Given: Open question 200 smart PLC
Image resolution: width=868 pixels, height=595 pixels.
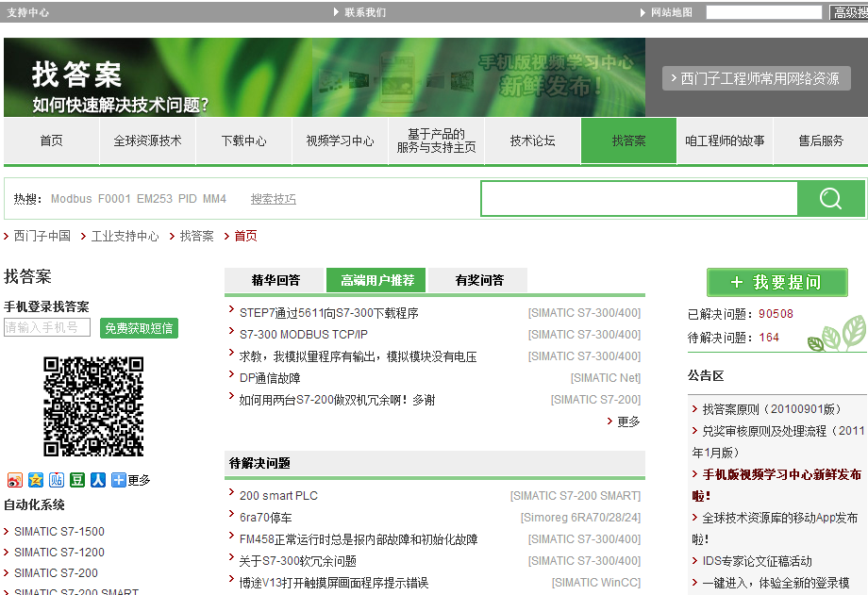Looking at the screenshot, I should point(278,496).
